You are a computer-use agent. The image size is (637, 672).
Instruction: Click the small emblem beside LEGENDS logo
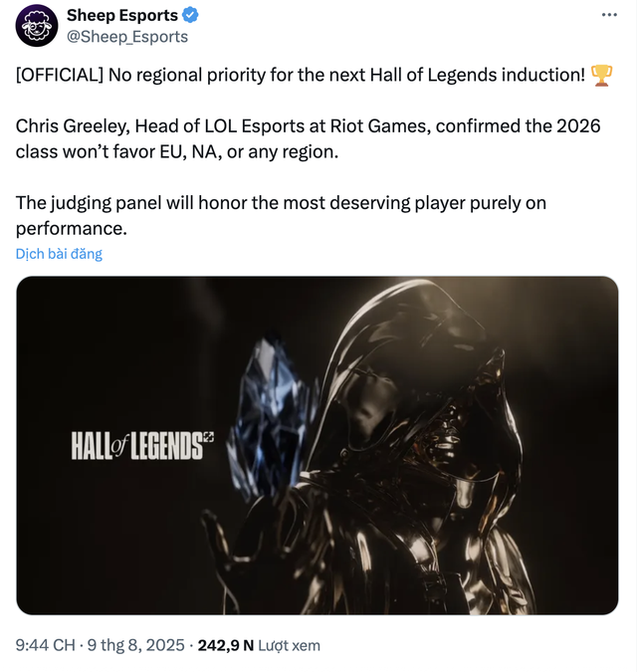pyautogui.click(x=209, y=437)
